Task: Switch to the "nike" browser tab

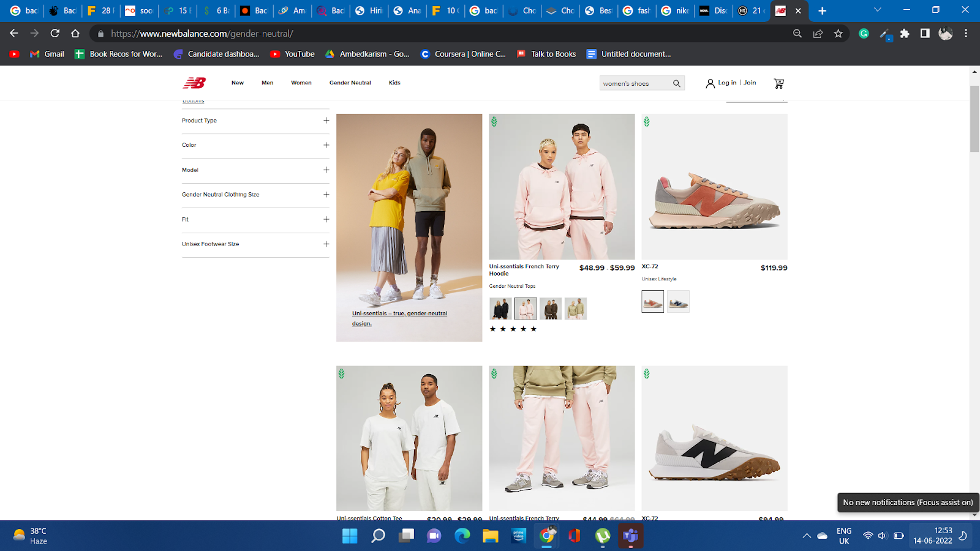Action: point(675,10)
